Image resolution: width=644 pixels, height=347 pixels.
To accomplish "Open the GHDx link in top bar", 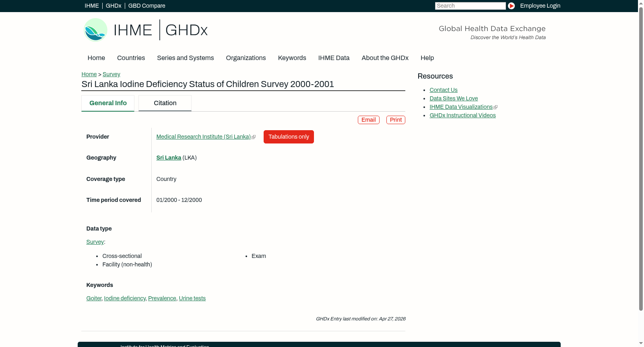I will pyautogui.click(x=114, y=6).
